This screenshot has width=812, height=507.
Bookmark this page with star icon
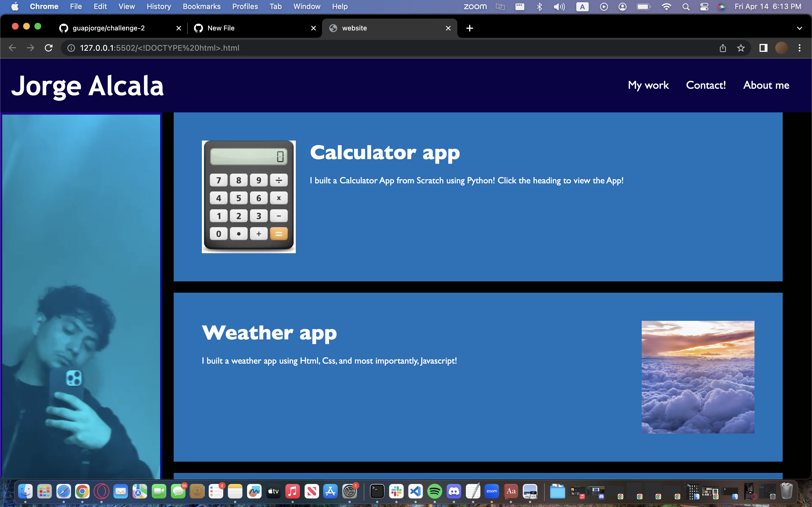741,48
